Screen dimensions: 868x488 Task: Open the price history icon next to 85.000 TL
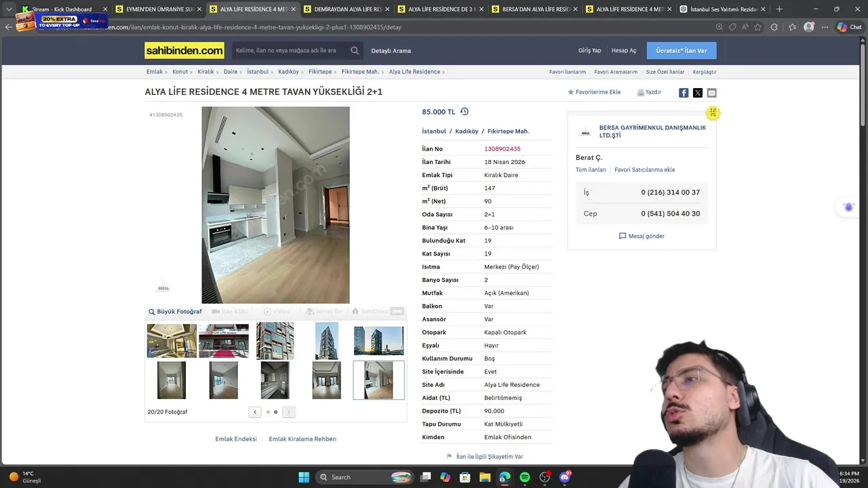[x=465, y=111]
